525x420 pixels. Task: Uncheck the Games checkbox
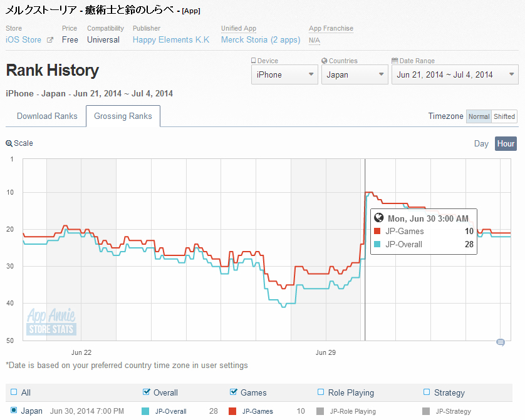coord(234,392)
